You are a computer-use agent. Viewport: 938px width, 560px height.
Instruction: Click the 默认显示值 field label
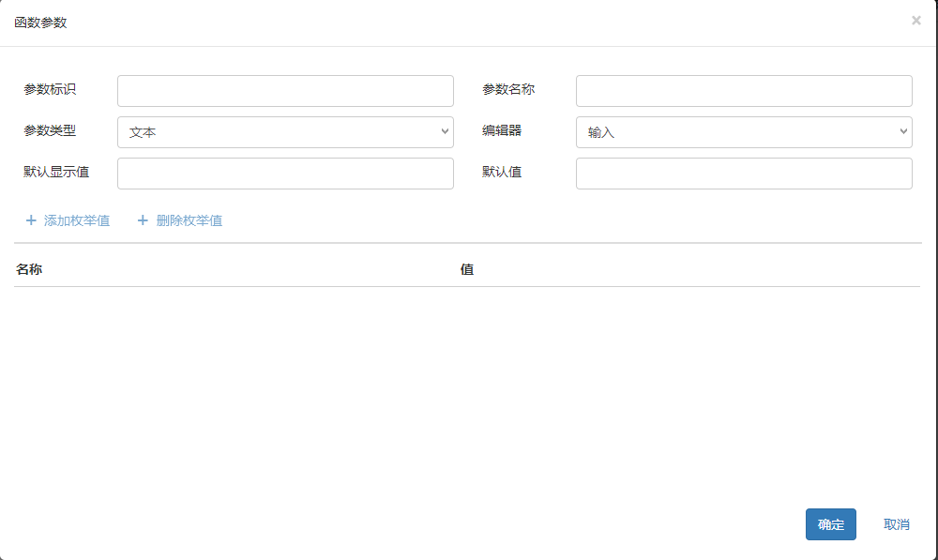(x=56, y=172)
